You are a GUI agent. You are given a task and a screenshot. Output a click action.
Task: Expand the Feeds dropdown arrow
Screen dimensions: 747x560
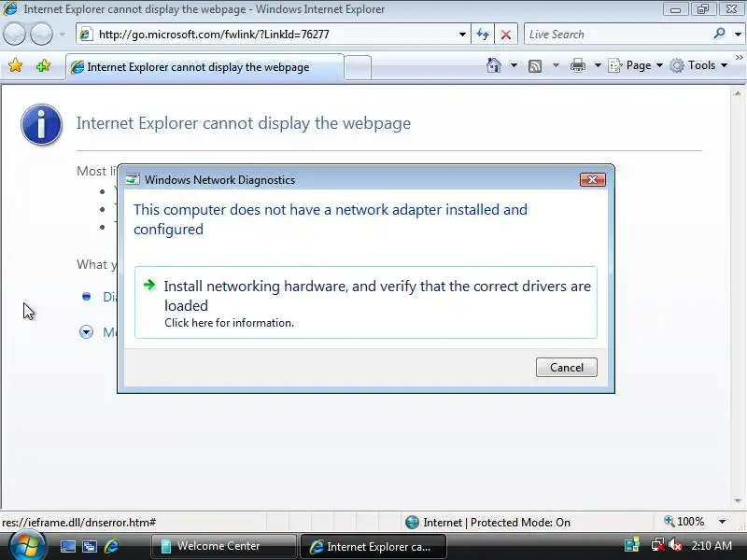[556, 65]
